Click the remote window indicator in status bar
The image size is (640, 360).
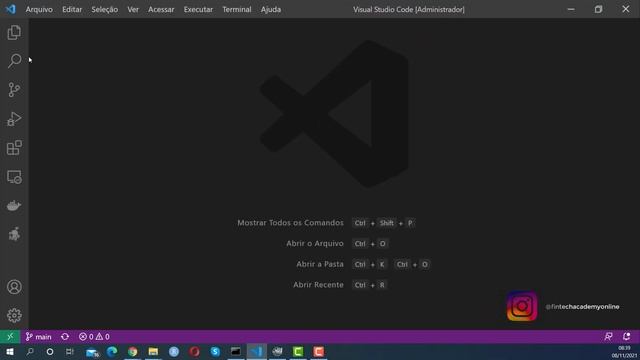click(x=10, y=337)
